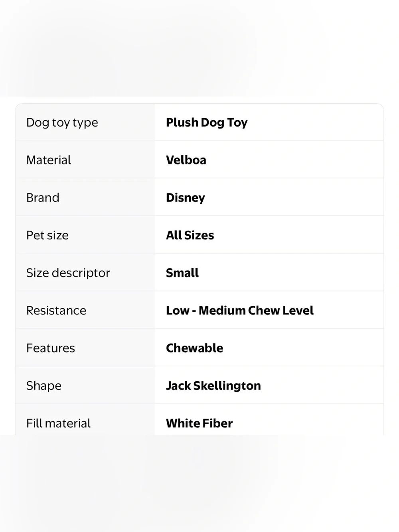Select the Size descriptor label
Screen dimensions: 399x532
pyautogui.click(x=68, y=273)
